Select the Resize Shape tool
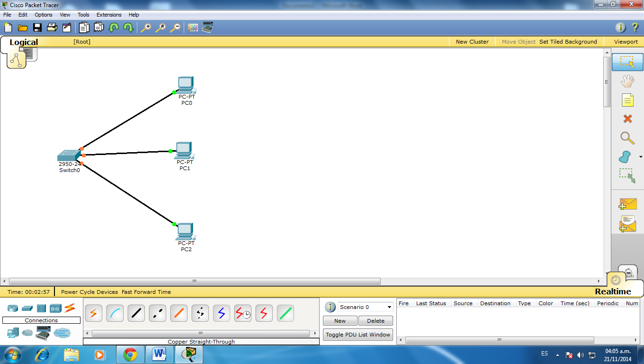644x364 pixels. [x=627, y=176]
